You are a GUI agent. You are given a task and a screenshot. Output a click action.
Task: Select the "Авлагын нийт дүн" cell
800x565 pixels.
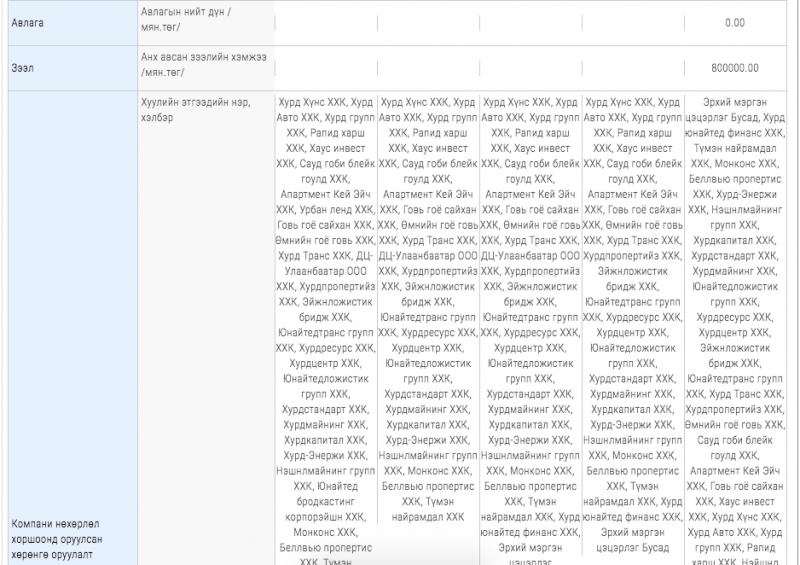(x=188, y=22)
